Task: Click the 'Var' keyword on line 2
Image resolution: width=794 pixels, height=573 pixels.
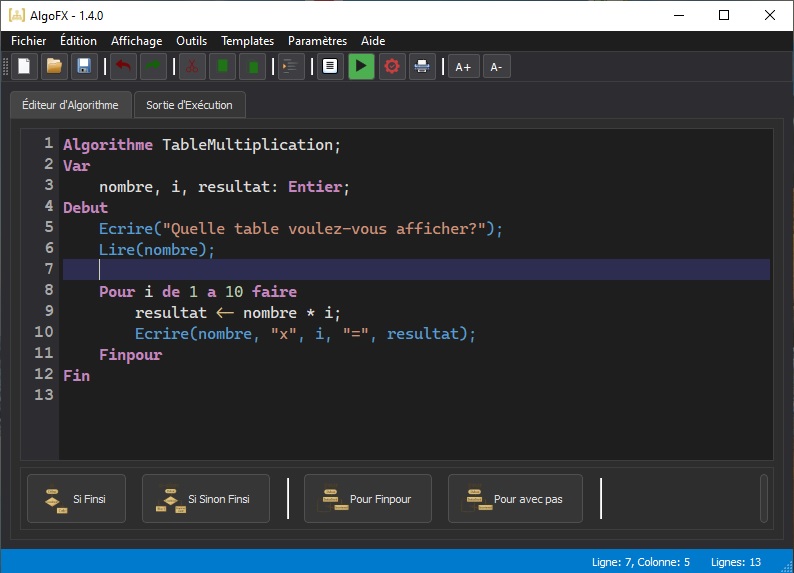Action: [x=76, y=166]
